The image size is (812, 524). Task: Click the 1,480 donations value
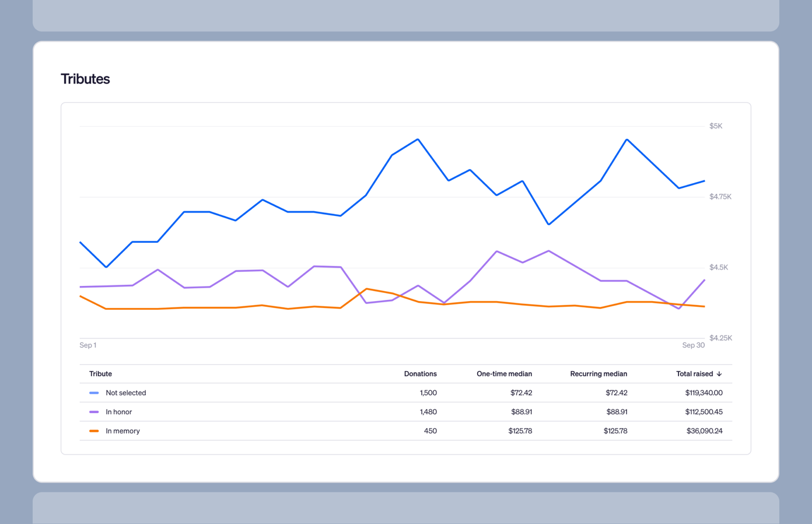[x=428, y=412]
